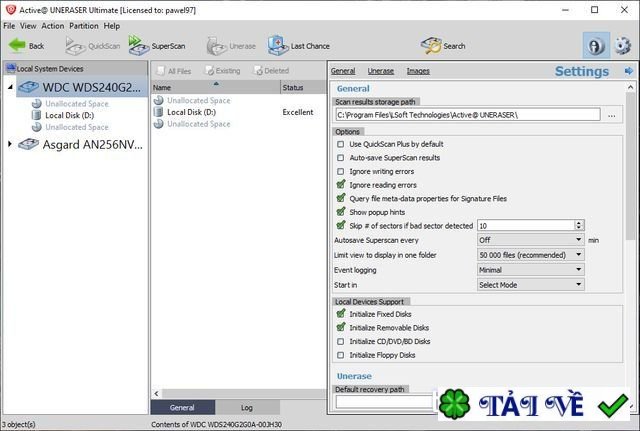Click the blue arrow beside Settings title
Screen dimensions: 640x431
pyautogui.click(x=629, y=71)
